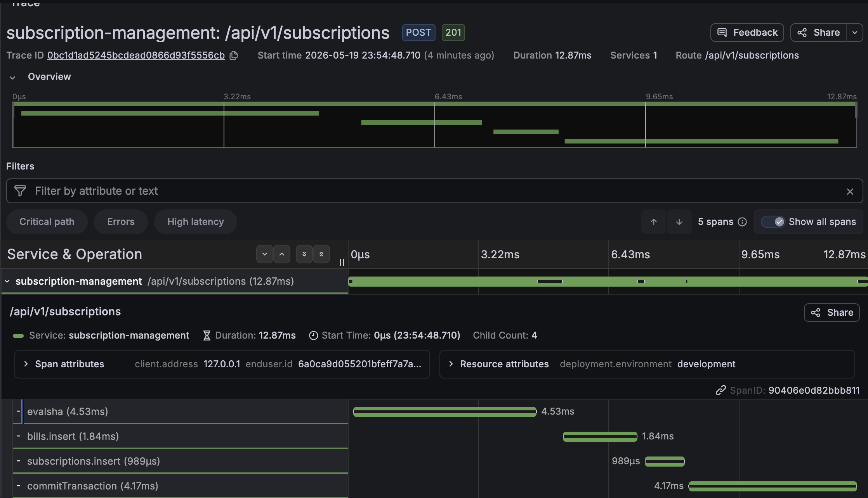Click the 201 status badge
Viewport: 868px width, 498px height.
453,33
